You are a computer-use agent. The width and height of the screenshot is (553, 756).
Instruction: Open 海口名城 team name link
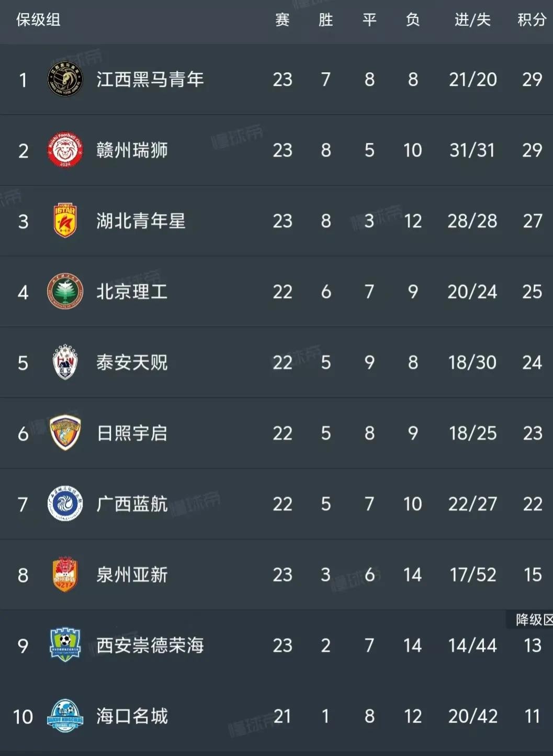(x=132, y=716)
